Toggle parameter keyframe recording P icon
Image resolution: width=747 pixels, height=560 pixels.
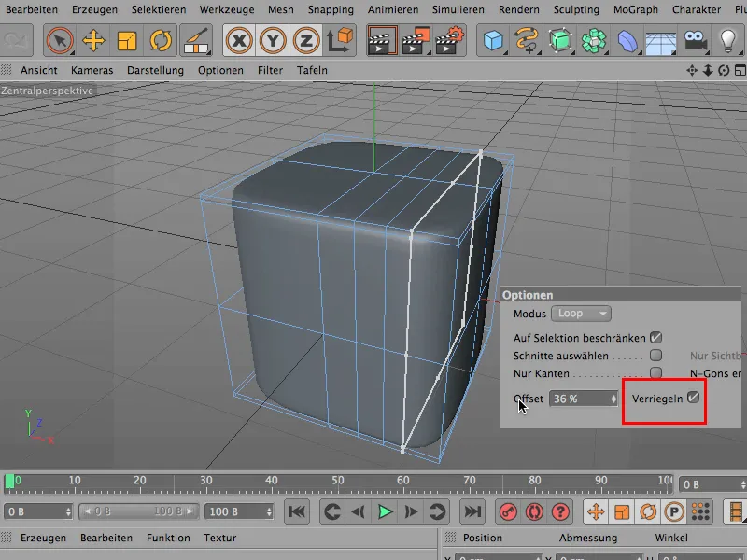coord(674,511)
